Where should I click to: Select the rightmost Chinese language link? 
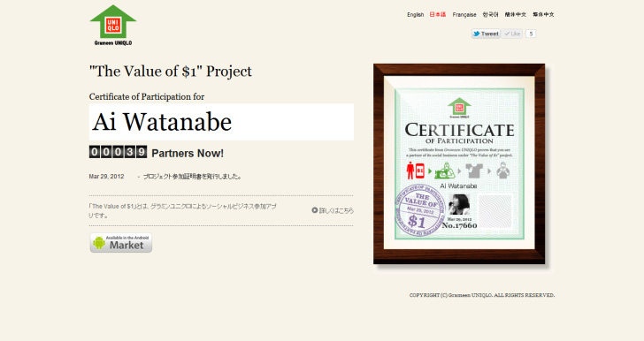543,15
